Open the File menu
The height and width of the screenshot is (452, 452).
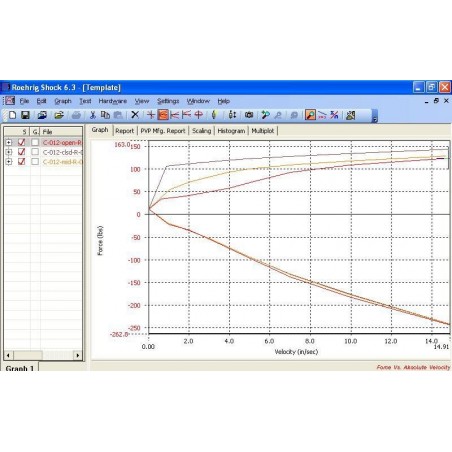pyautogui.click(x=24, y=101)
